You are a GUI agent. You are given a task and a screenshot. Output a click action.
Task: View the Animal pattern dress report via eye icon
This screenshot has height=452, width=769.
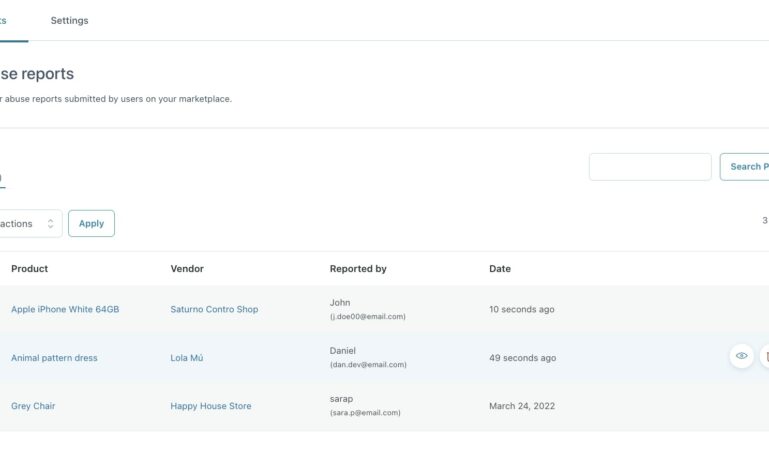click(x=741, y=356)
